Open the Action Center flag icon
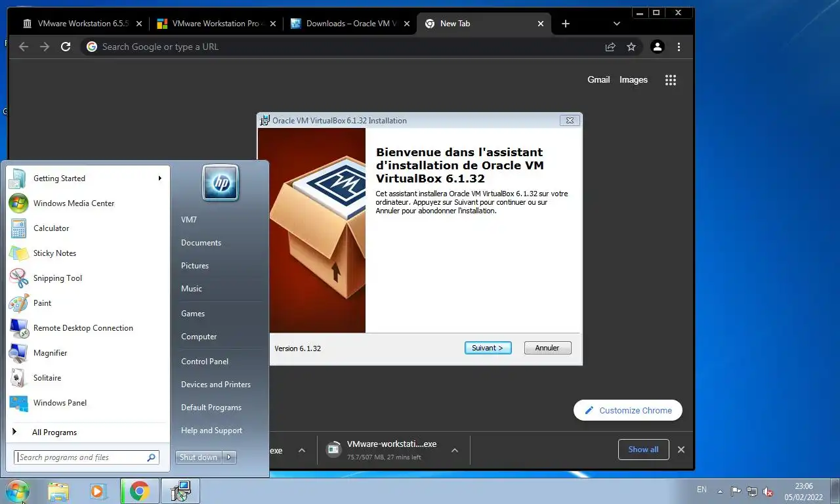This screenshot has height=504, width=840. [736, 492]
